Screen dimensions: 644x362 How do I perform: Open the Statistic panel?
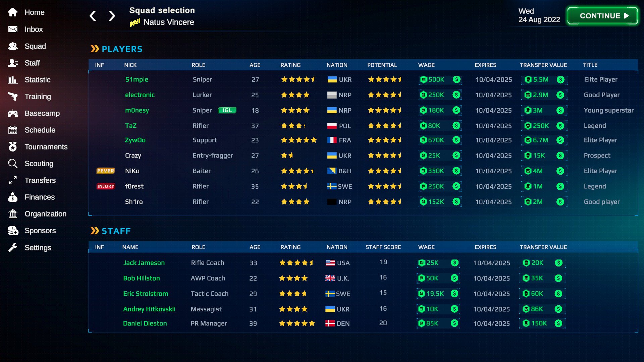click(38, 79)
